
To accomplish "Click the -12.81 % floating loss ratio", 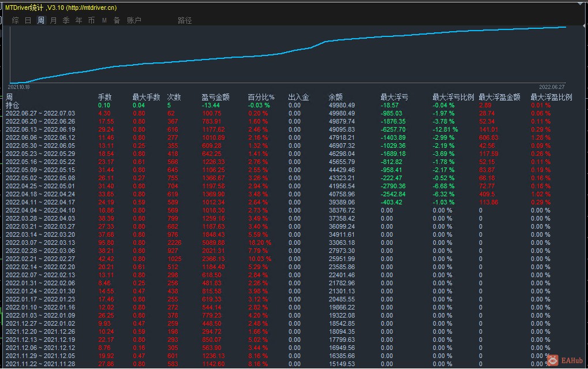I will pos(445,129).
